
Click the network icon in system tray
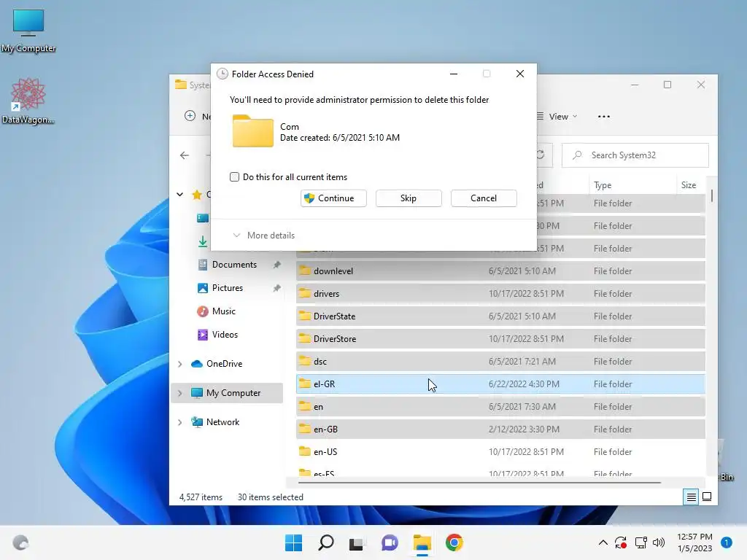pos(640,542)
